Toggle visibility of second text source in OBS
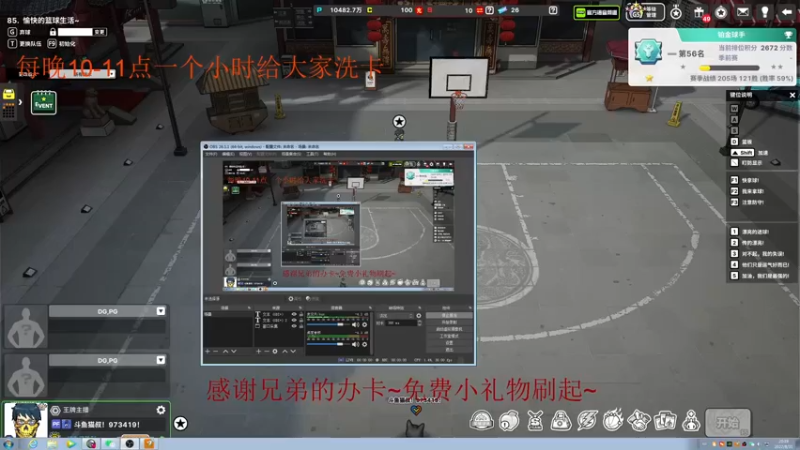This screenshot has height=450, width=800. point(294,320)
